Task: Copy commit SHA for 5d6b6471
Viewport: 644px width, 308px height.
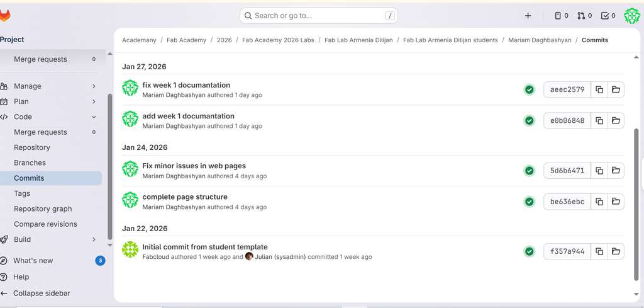Action: point(599,170)
